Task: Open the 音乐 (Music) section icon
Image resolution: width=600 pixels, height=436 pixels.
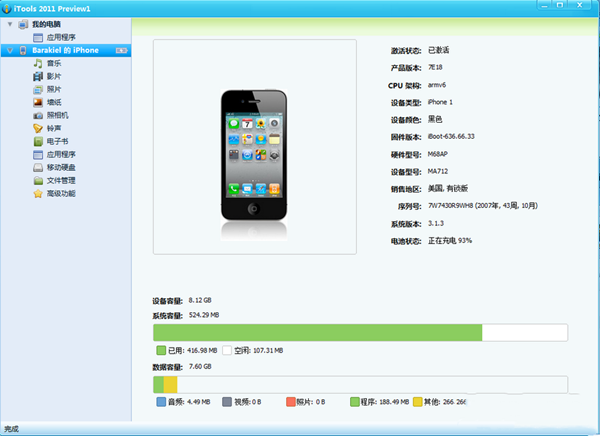Action: click(38, 63)
